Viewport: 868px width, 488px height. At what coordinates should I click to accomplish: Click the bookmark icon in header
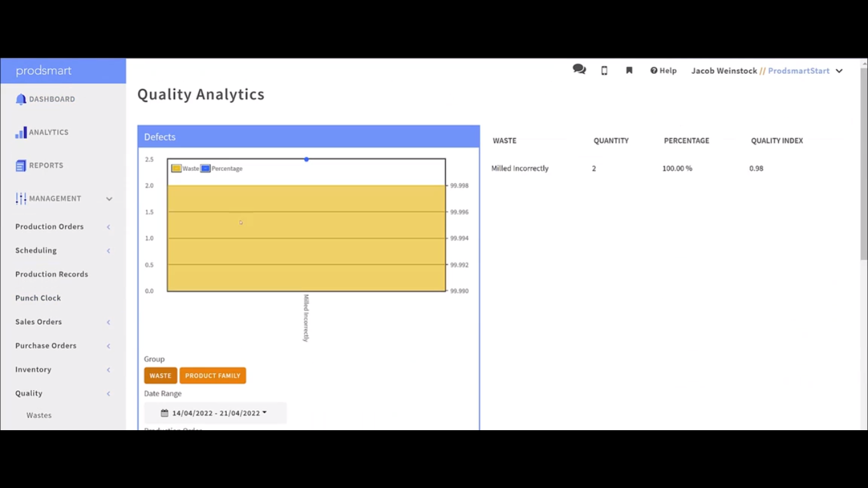click(629, 71)
